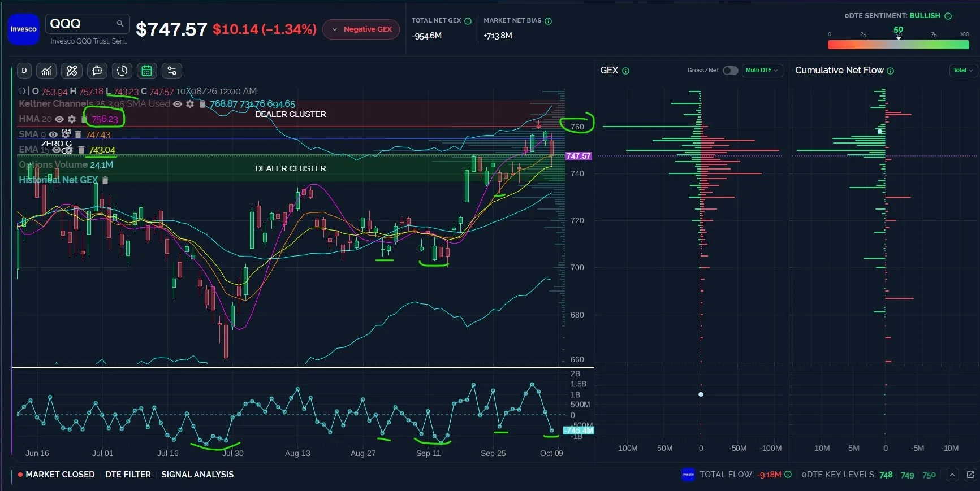Show info for Cumulative Net Flow
Screen dimensions: 980x491
[891, 71]
